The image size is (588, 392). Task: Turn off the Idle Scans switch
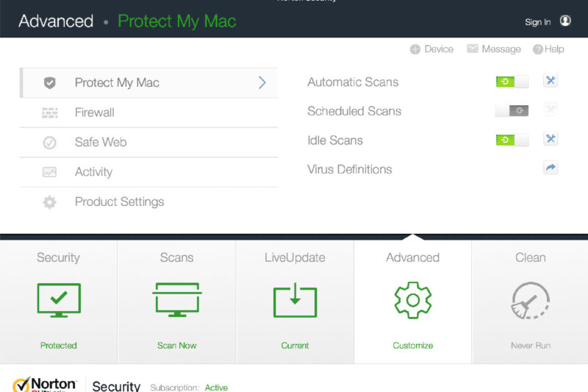tap(512, 140)
